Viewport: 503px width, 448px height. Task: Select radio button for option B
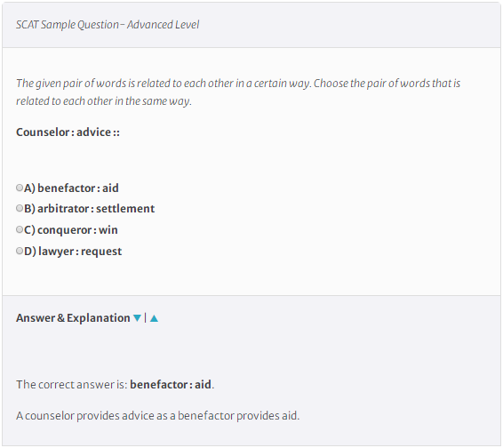click(20, 208)
